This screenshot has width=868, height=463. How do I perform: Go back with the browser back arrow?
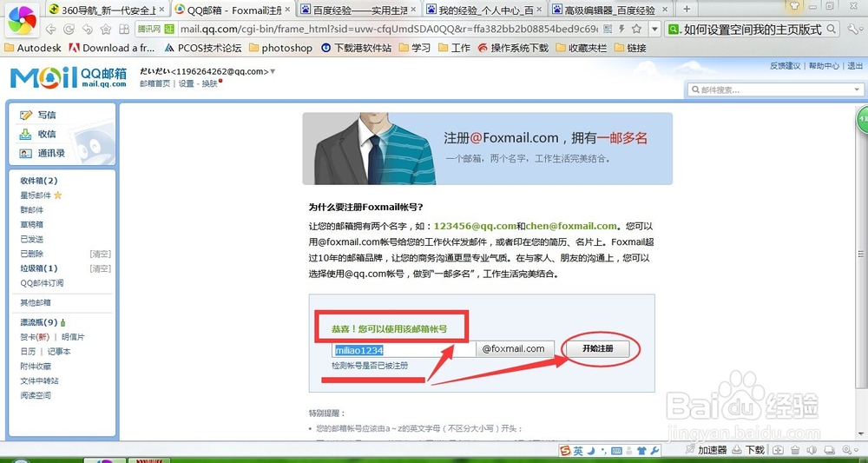coord(50,30)
